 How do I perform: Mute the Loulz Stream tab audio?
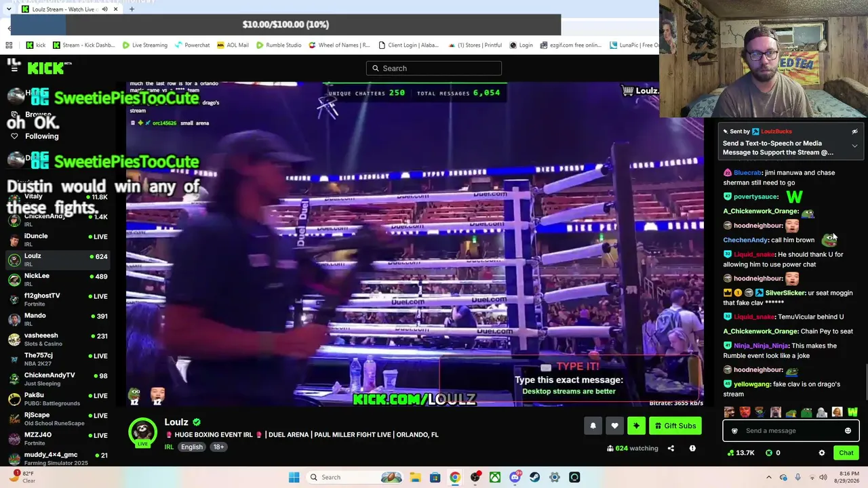click(x=104, y=9)
